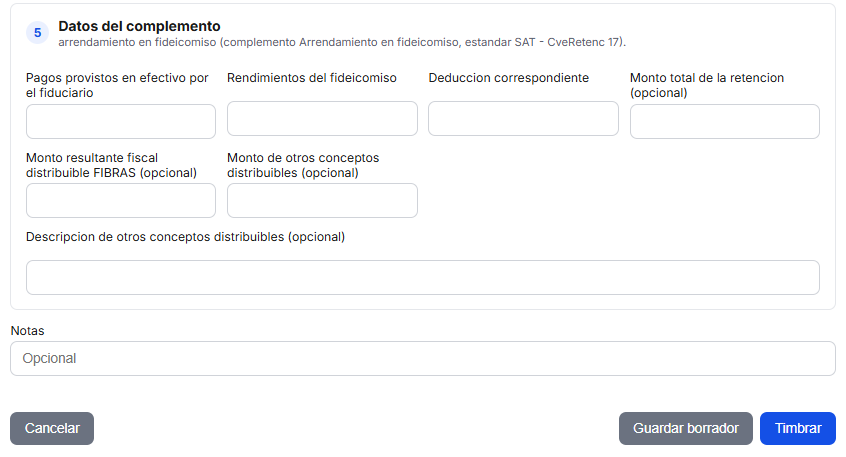Click the 'arrendamiento en fideicomiso' subtitle text
Viewport: 846px width, 457px height.
(342, 42)
